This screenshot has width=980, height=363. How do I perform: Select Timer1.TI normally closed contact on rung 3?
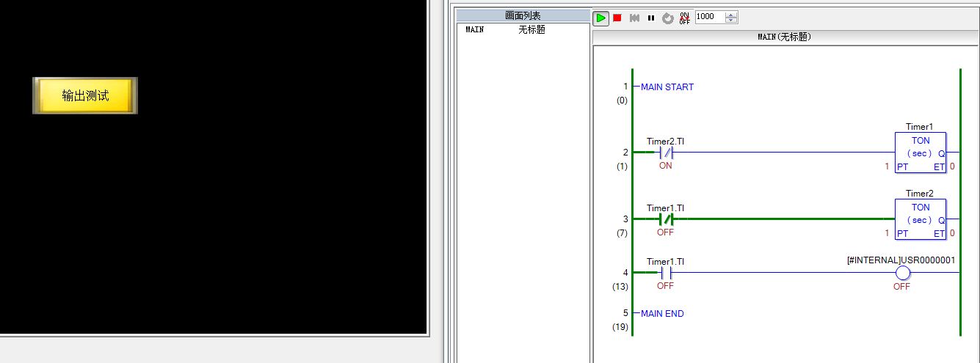point(665,219)
